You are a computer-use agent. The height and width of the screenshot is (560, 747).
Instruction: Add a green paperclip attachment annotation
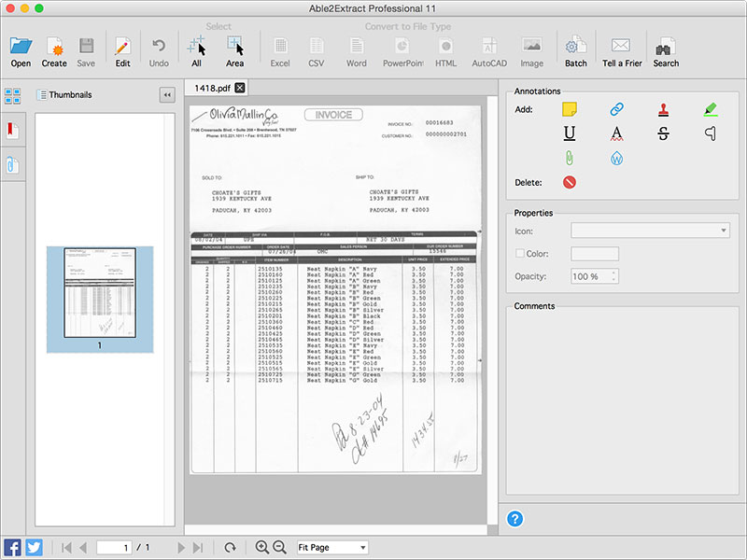[570, 158]
